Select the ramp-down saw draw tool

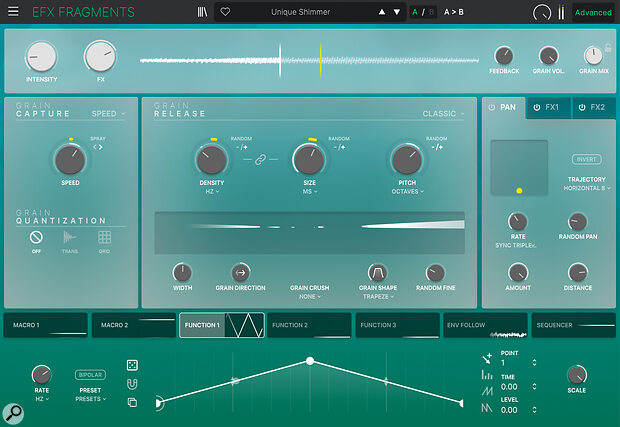tap(487, 408)
